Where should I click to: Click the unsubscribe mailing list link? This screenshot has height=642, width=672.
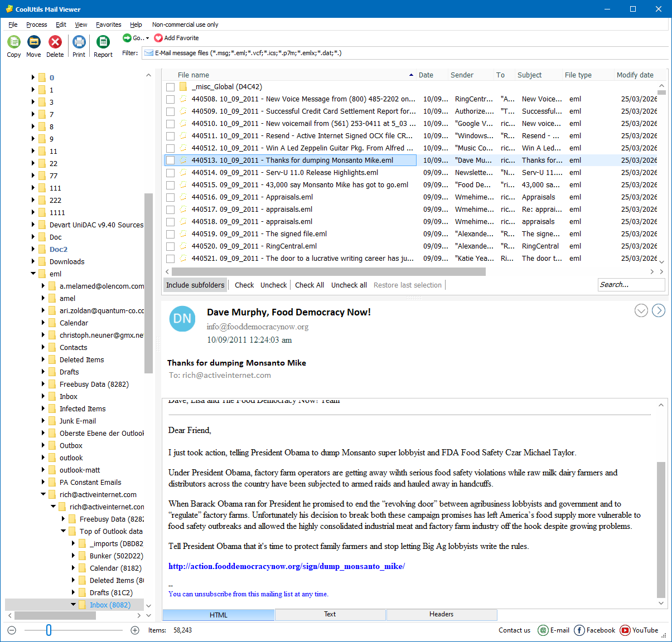[248, 594]
